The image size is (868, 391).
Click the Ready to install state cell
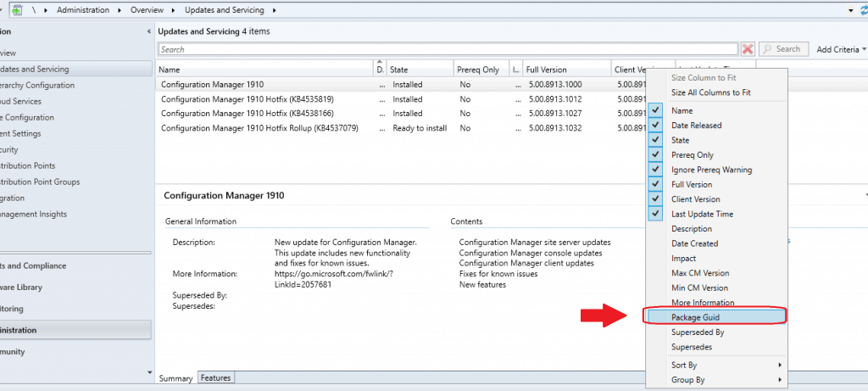[x=420, y=128]
